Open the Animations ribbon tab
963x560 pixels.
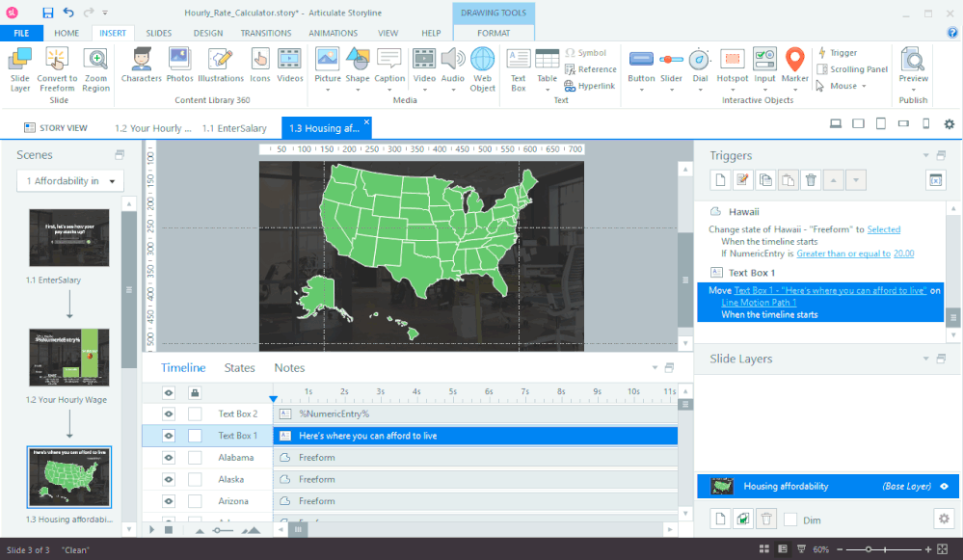point(333,33)
